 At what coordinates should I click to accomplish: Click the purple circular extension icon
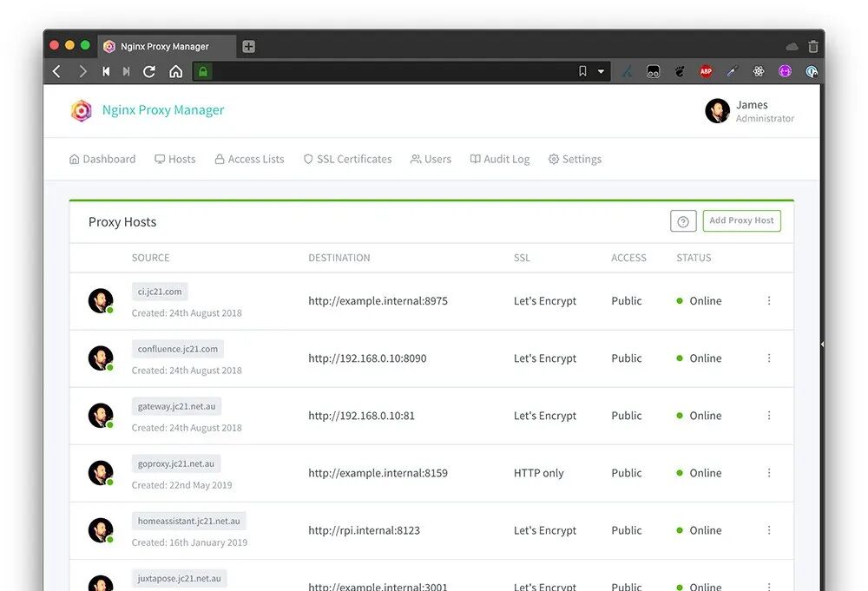[x=785, y=71]
